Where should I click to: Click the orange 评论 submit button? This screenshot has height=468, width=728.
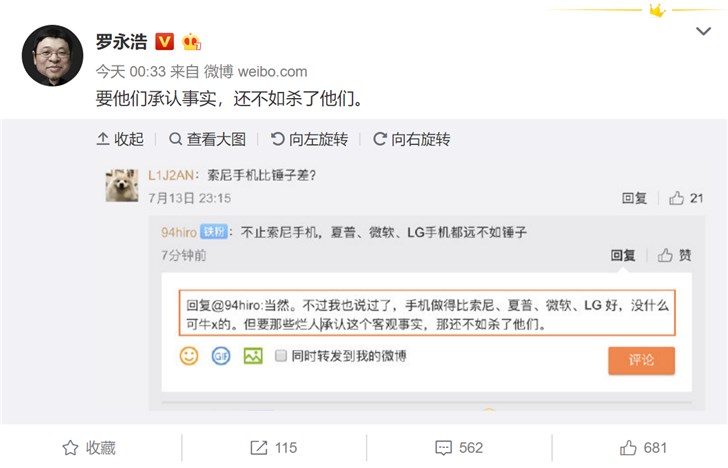tap(641, 360)
